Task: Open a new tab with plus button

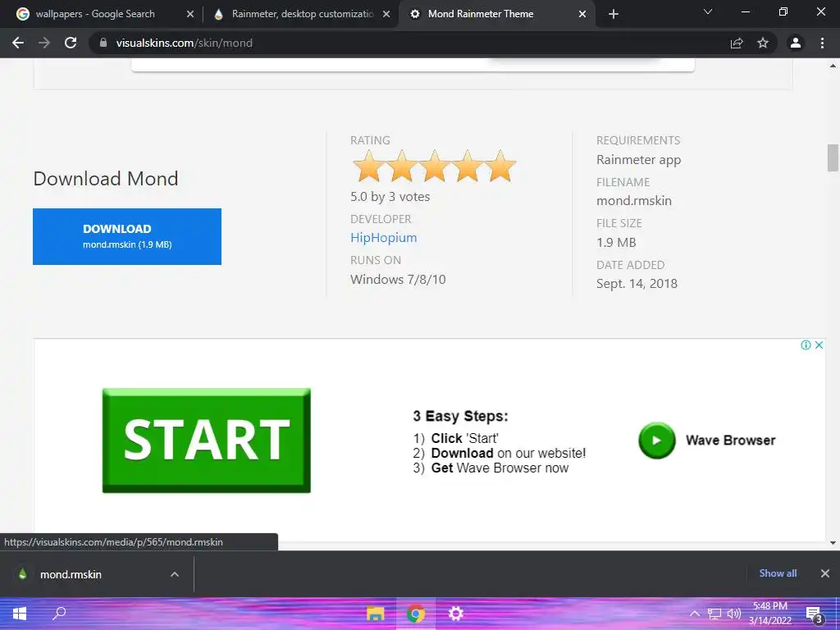Action: point(614,14)
